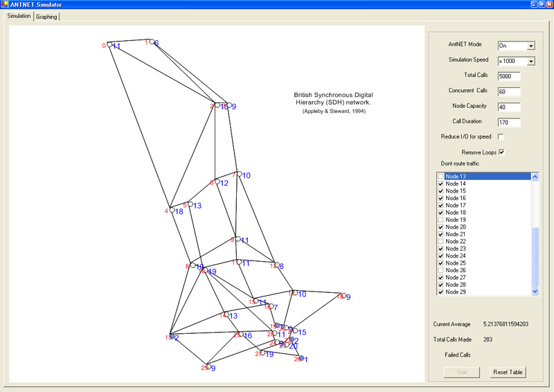Uncheck the Node 28 checkbox
Screen dimensions: 554x392
[440, 285]
